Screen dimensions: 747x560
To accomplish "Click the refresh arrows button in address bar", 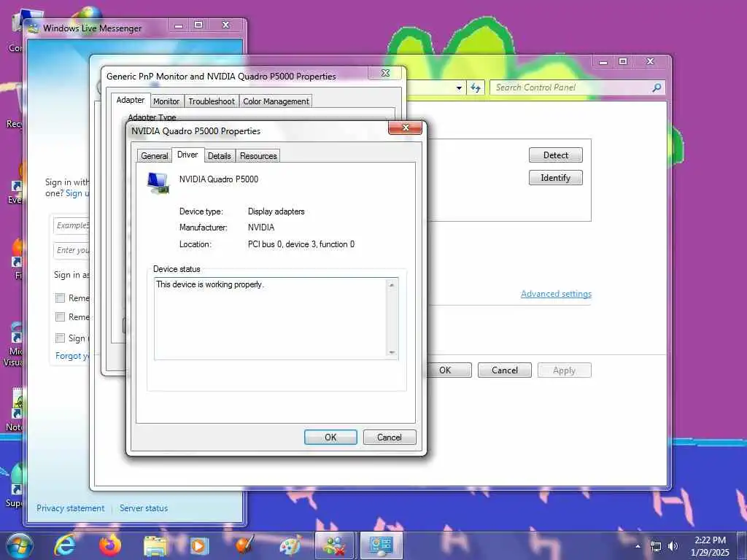I will (x=476, y=87).
